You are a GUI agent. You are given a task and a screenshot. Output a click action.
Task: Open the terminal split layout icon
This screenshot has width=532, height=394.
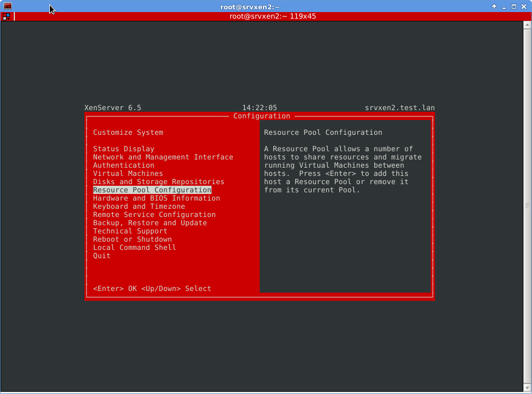click(6, 16)
